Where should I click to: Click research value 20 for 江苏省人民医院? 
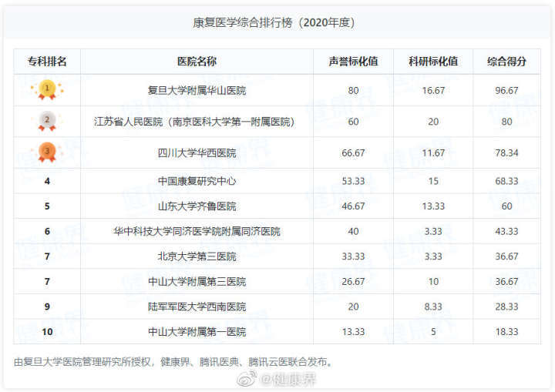[433, 122]
